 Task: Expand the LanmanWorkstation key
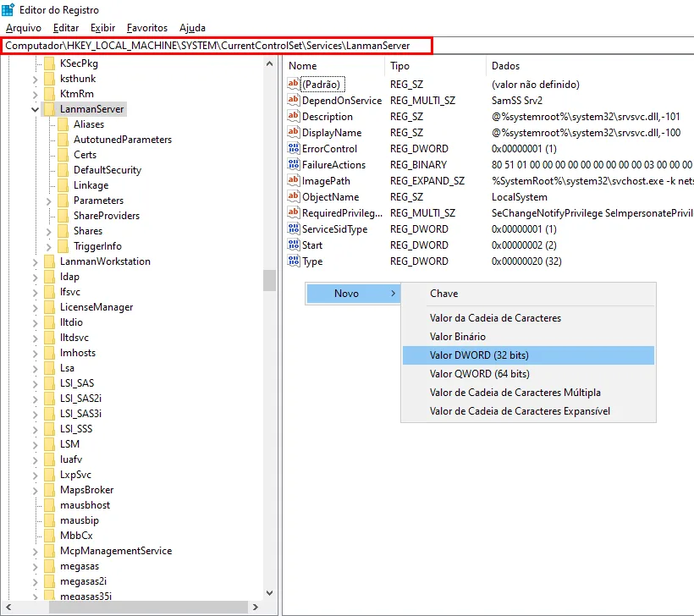tap(35, 262)
